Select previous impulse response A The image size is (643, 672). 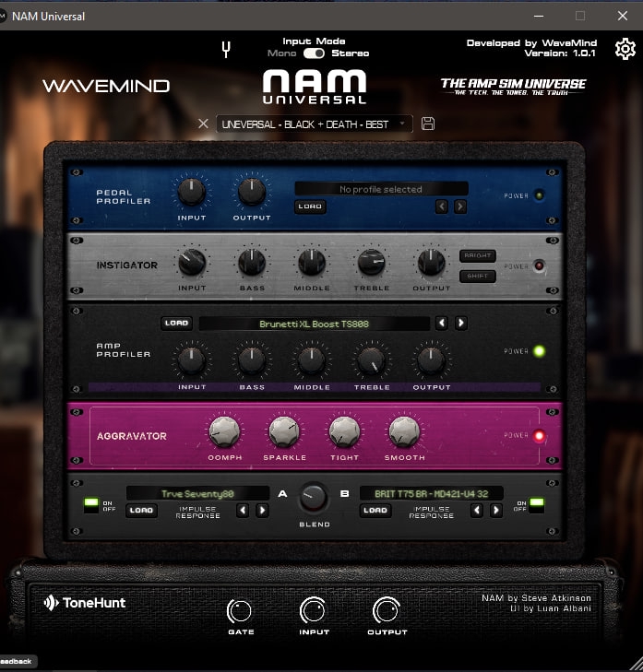[x=243, y=510]
